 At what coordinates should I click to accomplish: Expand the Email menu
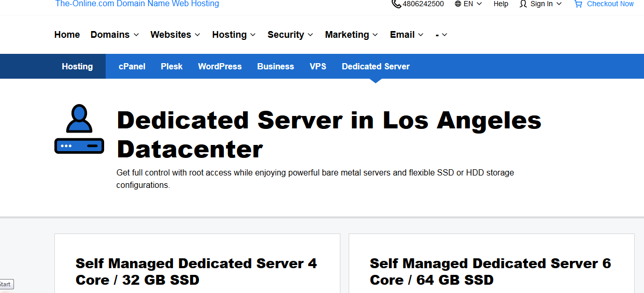[407, 35]
